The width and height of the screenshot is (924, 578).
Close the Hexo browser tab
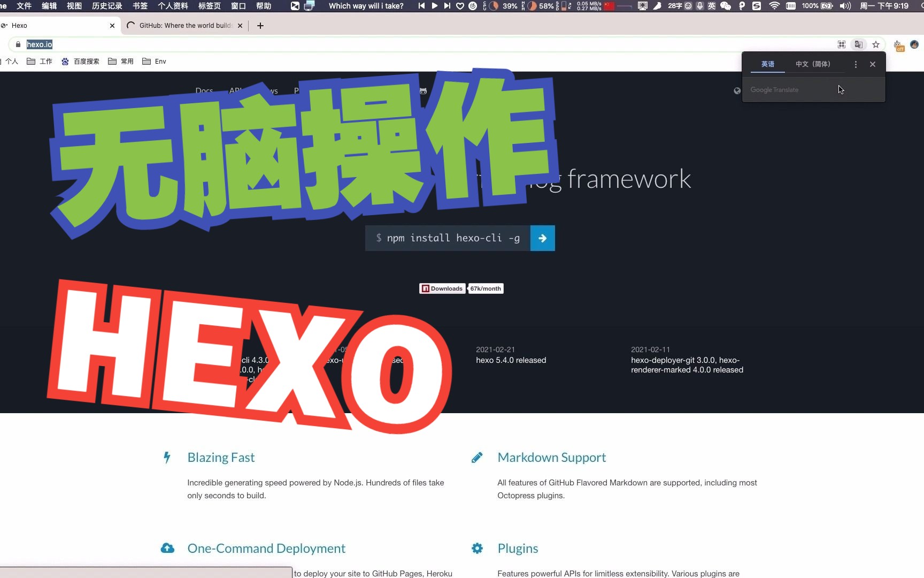pos(112,26)
